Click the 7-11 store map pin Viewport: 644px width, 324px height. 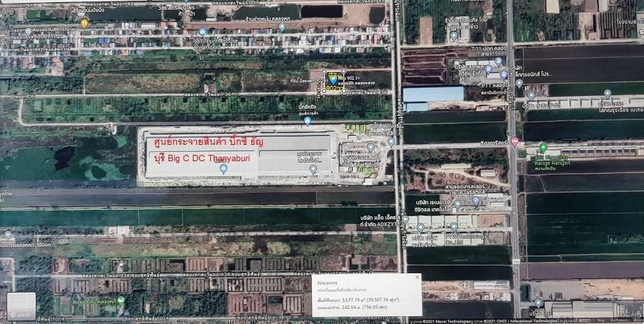tap(498, 61)
